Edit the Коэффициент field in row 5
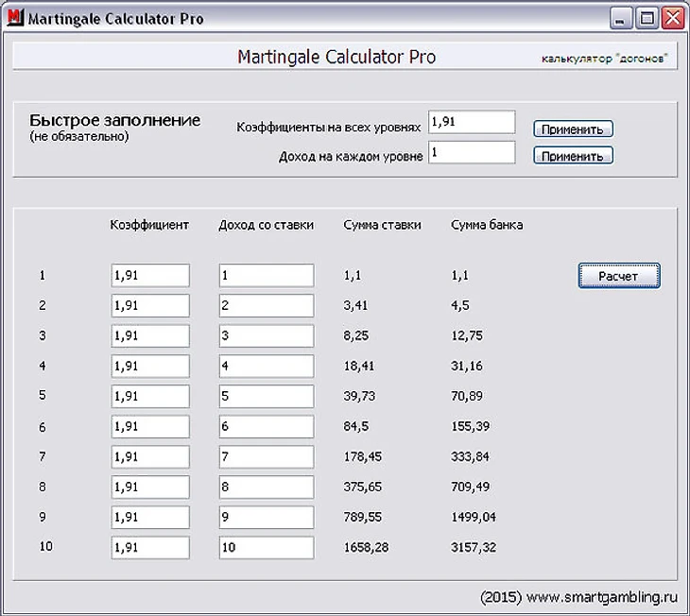The image size is (690, 616). click(x=149, y=396)
